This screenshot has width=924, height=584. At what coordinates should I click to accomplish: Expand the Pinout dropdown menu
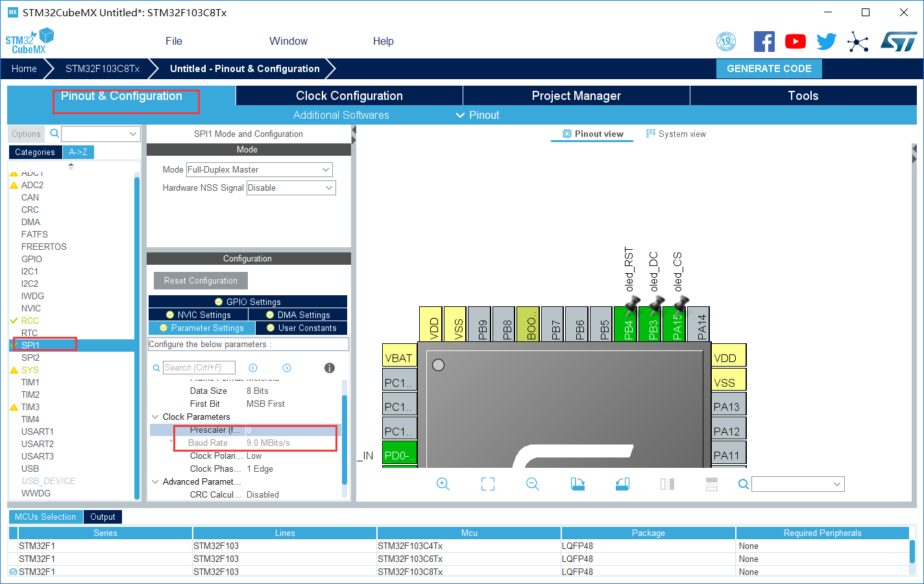pyautogui.click(x=478, y=115)
